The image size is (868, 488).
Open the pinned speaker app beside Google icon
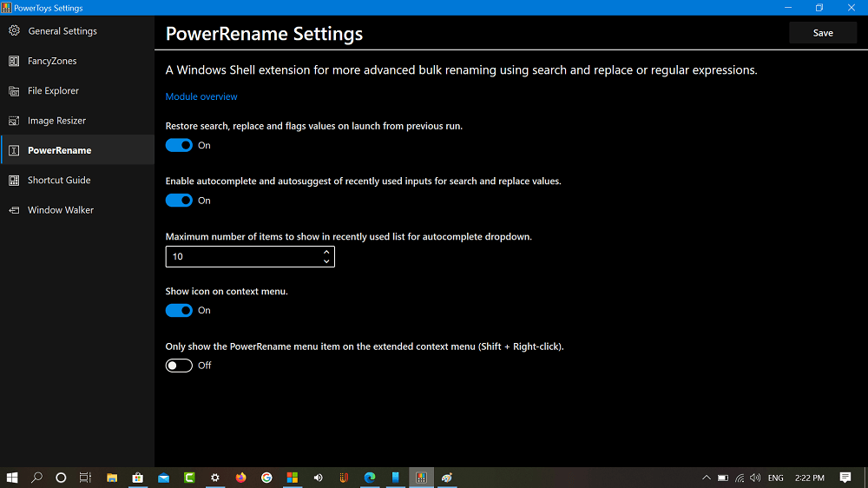tap(319, 478)
